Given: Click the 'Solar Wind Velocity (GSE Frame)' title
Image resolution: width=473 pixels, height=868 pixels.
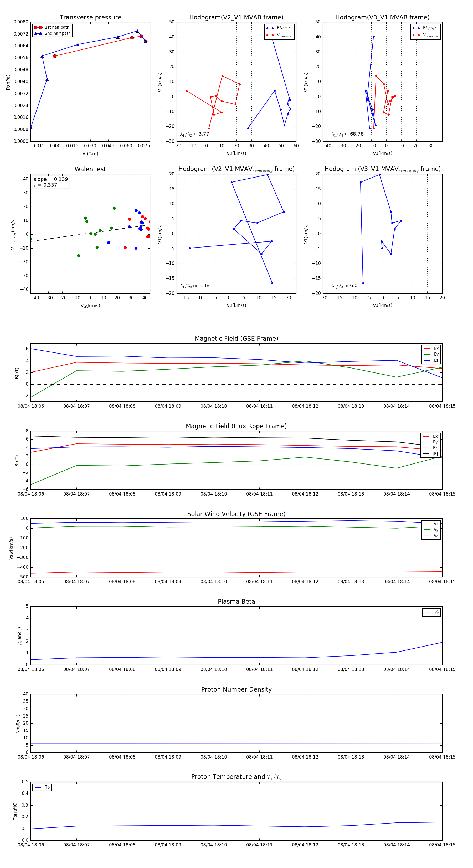Looking at the screenshot, I should [236, 514].
